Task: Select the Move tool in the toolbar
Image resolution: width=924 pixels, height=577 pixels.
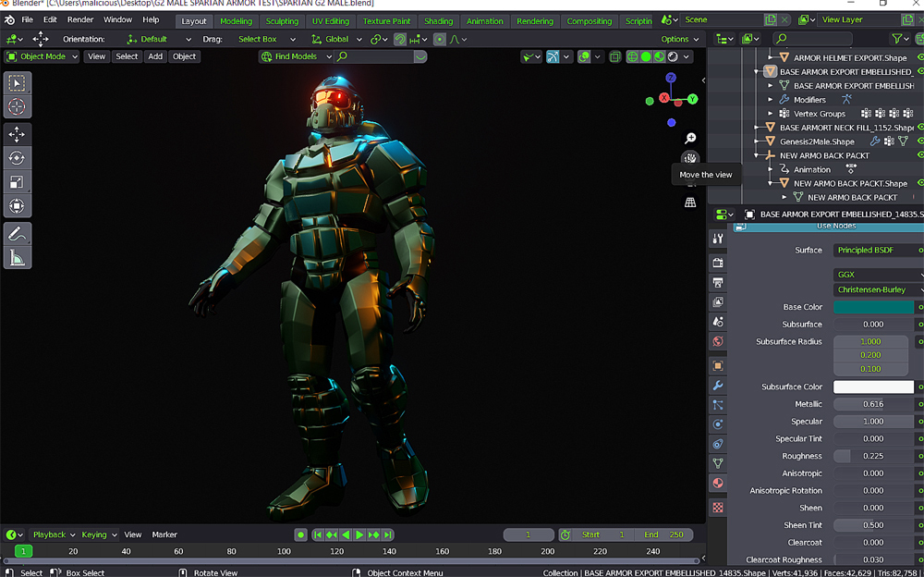Action: click(17, 134)
